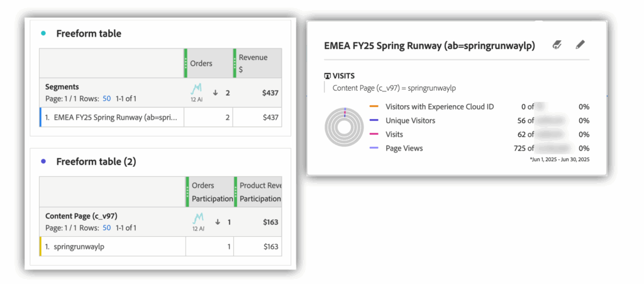
Task: Click $437 cell in EMEA segment row
Action: (272, 118)
